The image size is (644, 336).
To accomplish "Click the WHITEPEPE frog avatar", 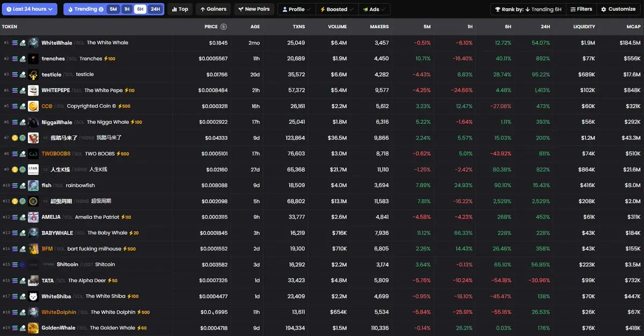I will click(33, 91).
